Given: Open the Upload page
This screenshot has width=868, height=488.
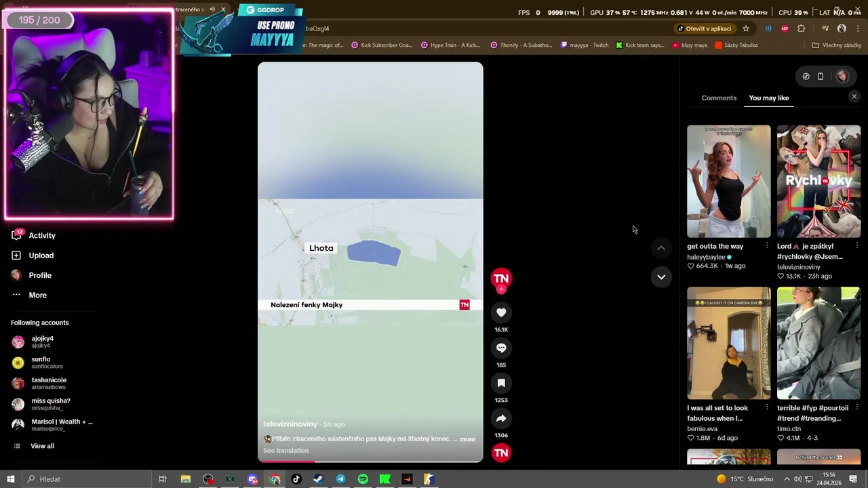Looking at the screenshot, I should click(33, 256).
